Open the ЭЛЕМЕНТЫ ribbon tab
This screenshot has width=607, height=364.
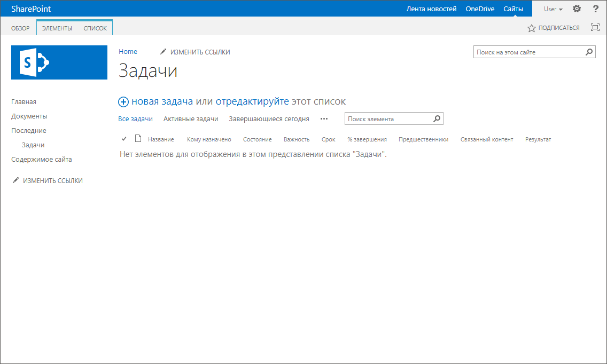pyautogui.click(x=57, y=28)
